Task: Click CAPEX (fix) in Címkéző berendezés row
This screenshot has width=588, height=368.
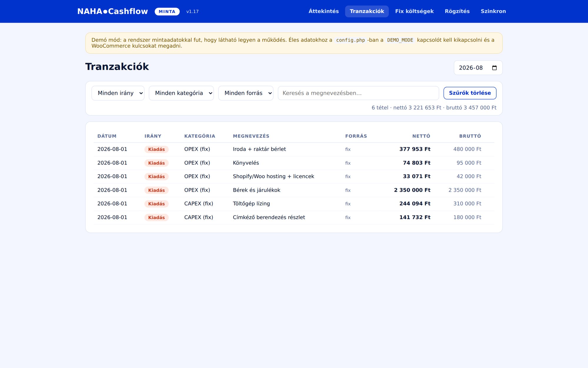Action: pos(198,217)
